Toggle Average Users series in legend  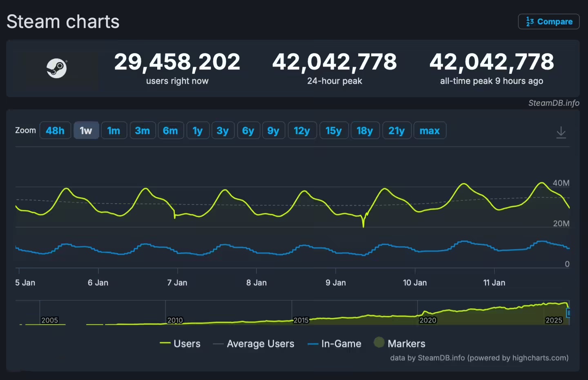click(254, 344)
